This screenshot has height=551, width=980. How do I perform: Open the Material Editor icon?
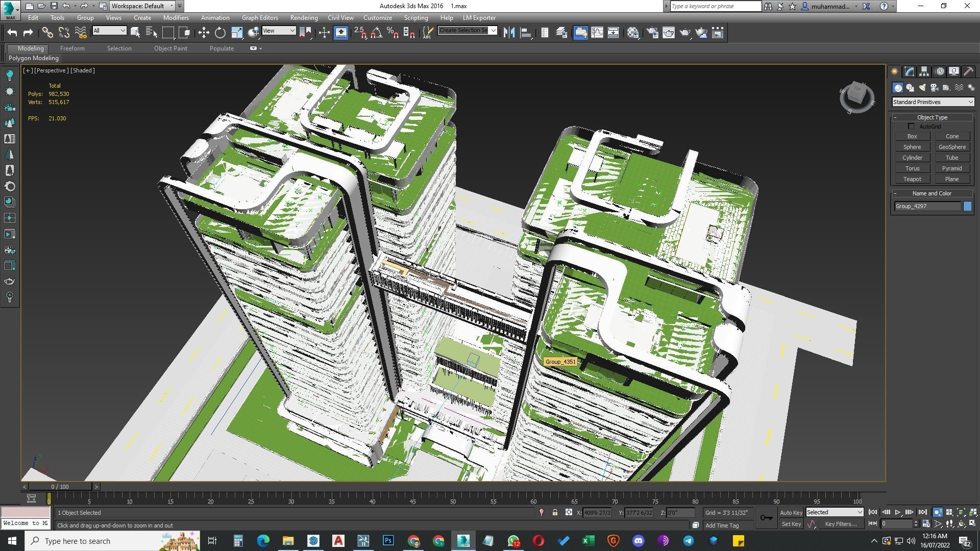(x=633, y=33)
